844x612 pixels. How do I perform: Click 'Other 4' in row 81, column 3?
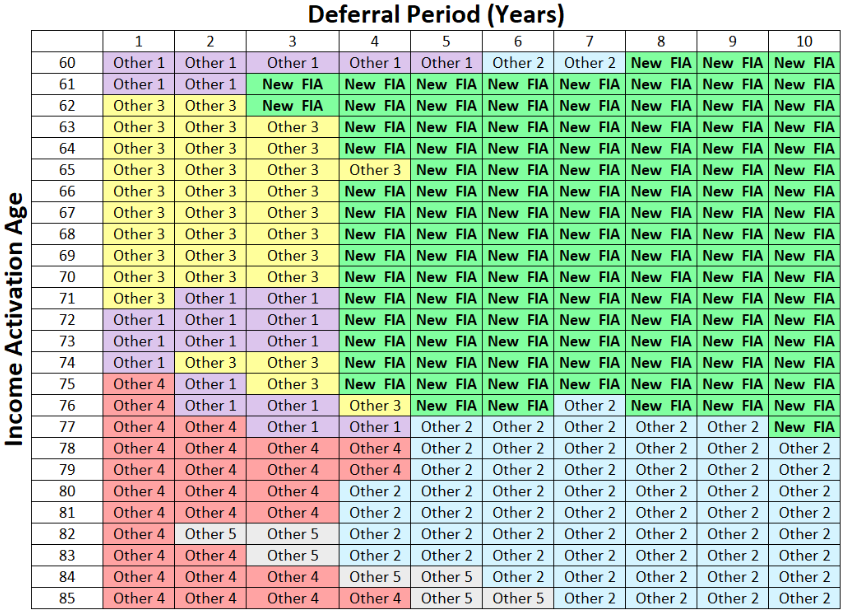(x=293, y=512)
